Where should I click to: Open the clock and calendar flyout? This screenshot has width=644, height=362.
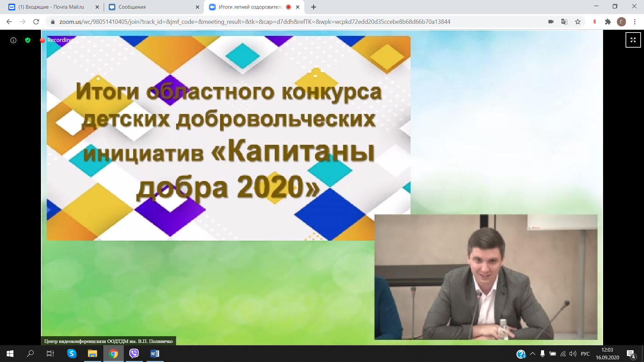607,354
